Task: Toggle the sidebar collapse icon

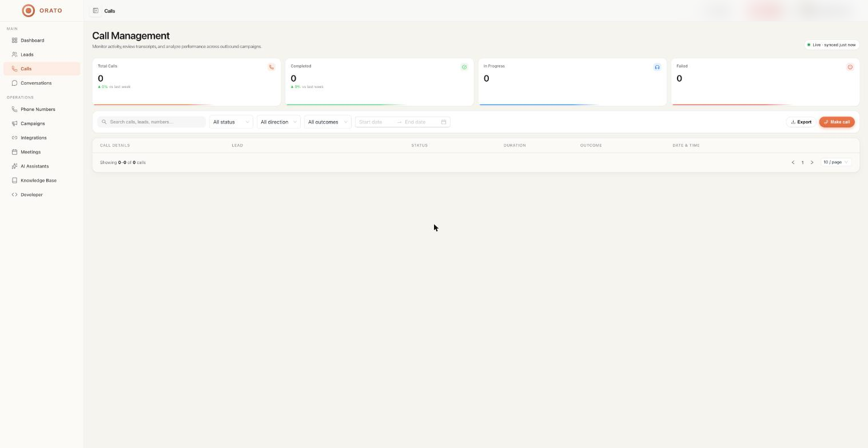Action: pos(95,11)
